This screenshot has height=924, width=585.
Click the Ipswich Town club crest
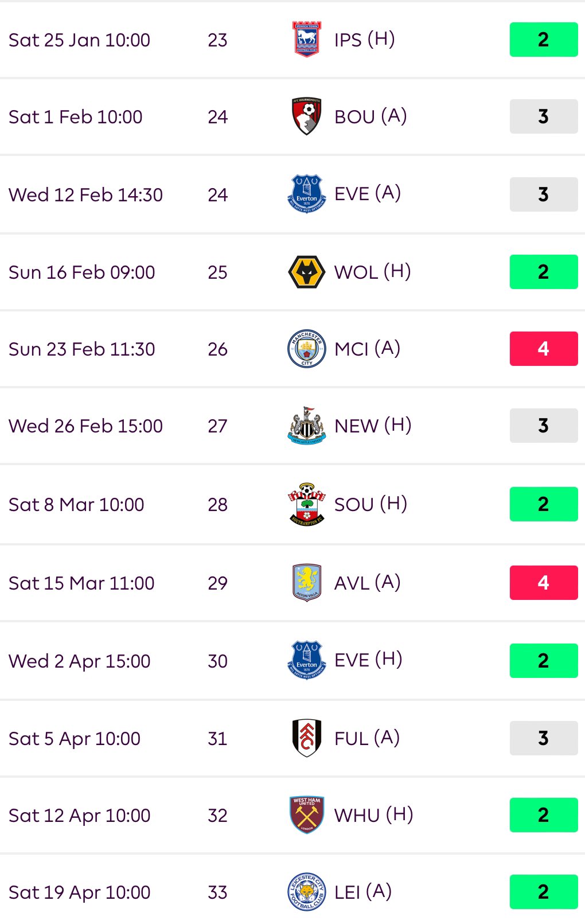[x=307, y=40]
